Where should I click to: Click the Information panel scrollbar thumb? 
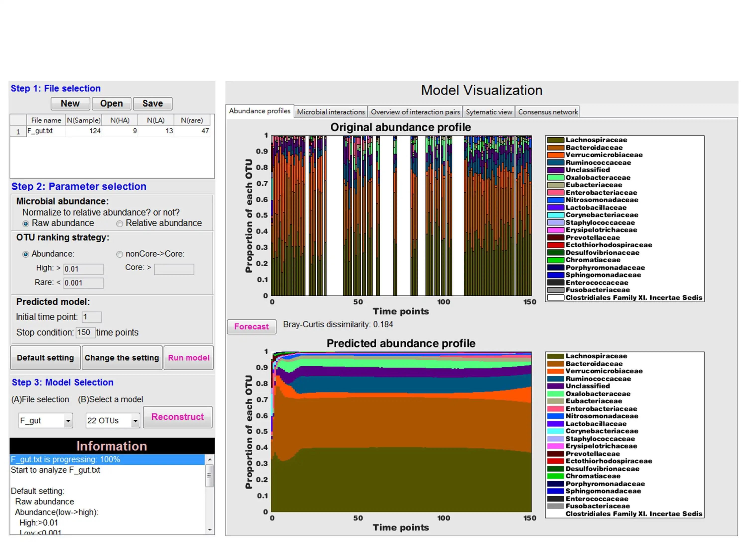tap(210, 476)
